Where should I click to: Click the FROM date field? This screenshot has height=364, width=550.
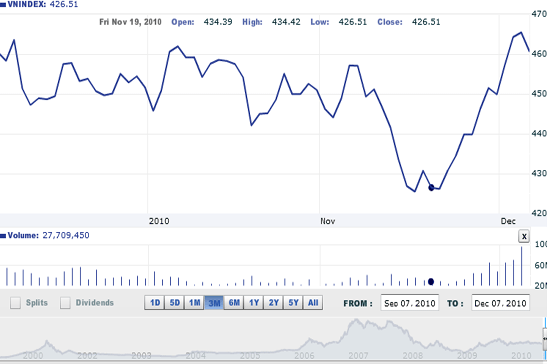click(409, 303)
